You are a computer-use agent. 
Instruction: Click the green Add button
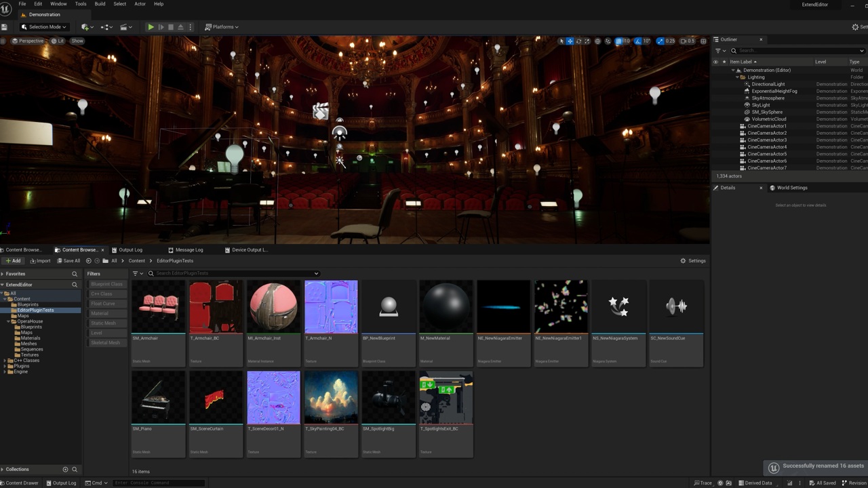(x=13, y=260)
